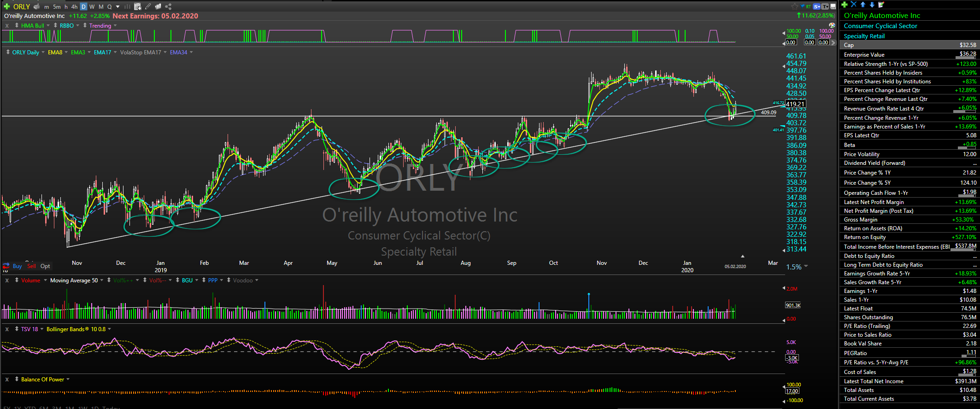This screenshot has height=409, width=980.
Task: Open the drawing tools pencil icon
Action: click(x=148, y=6)
